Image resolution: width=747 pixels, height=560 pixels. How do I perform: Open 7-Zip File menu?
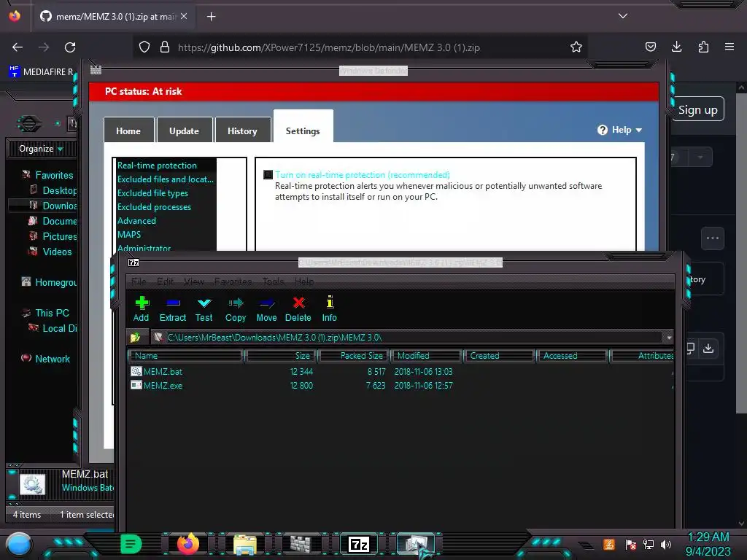139,281
